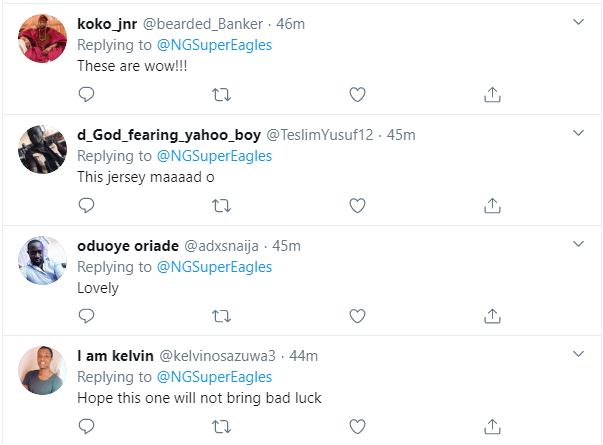
Task: Retweet the "Hope this one will not bring bad luck" tweet
Action: (222, 427)
